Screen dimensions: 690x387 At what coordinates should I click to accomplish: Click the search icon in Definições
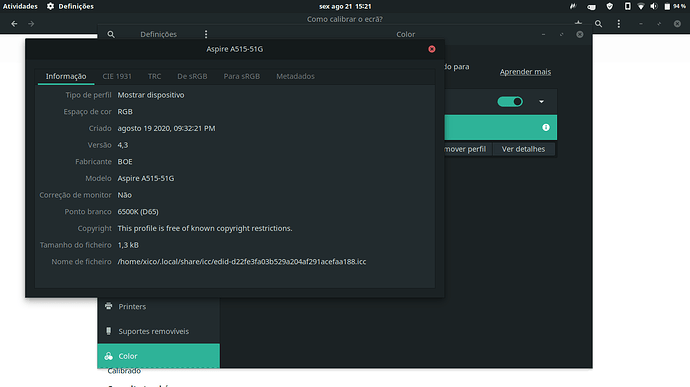tap(111, 34)
